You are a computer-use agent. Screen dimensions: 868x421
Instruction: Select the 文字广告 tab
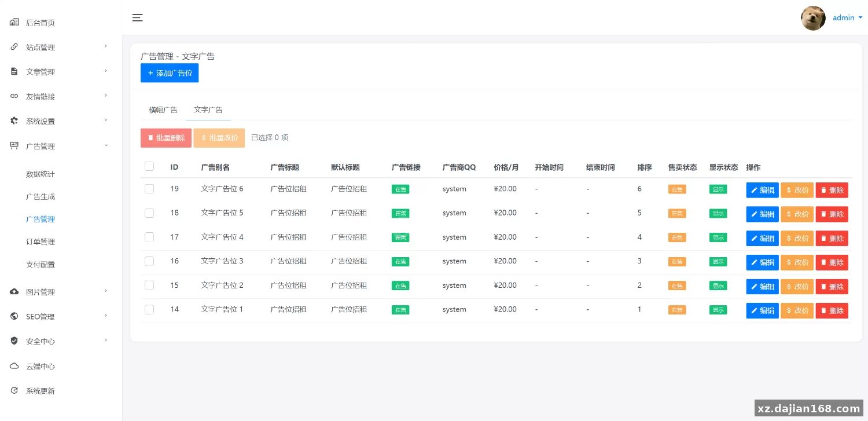(208, 110)
